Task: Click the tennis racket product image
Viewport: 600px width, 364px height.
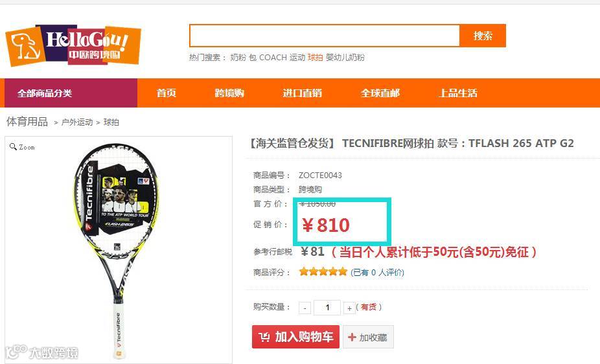Action: click(x=116, y=251)
